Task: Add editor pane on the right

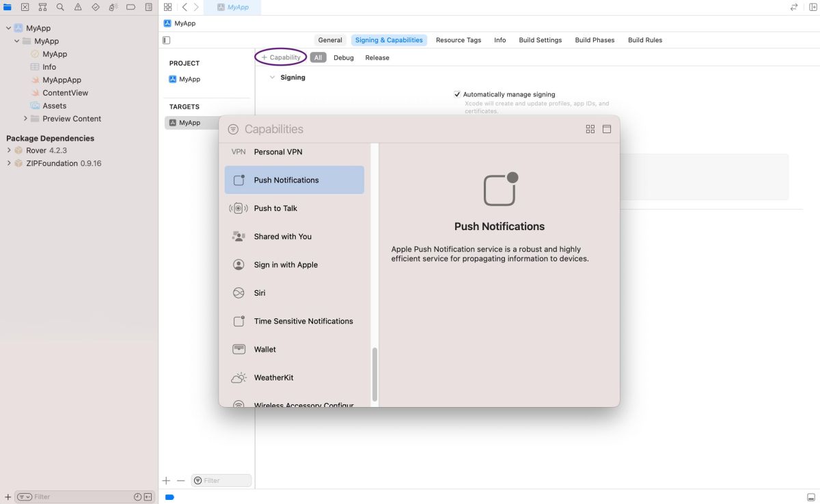Action: (x=812, y=7)
